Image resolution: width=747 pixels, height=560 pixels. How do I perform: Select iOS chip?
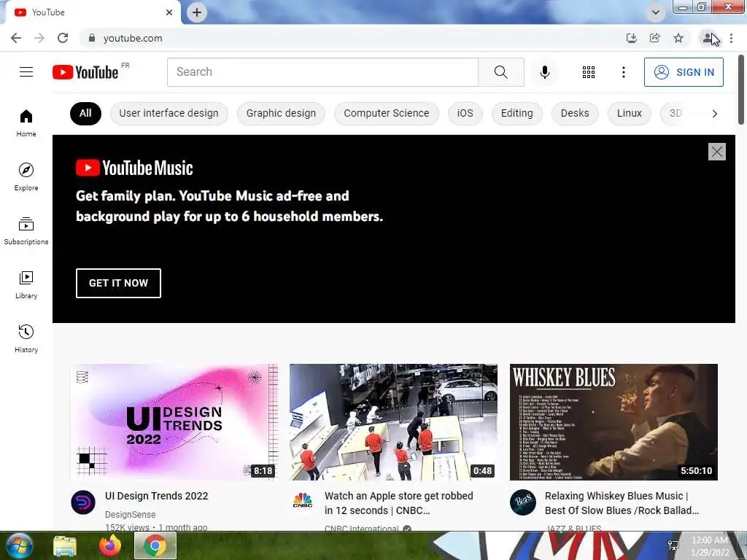coord(465,113)
